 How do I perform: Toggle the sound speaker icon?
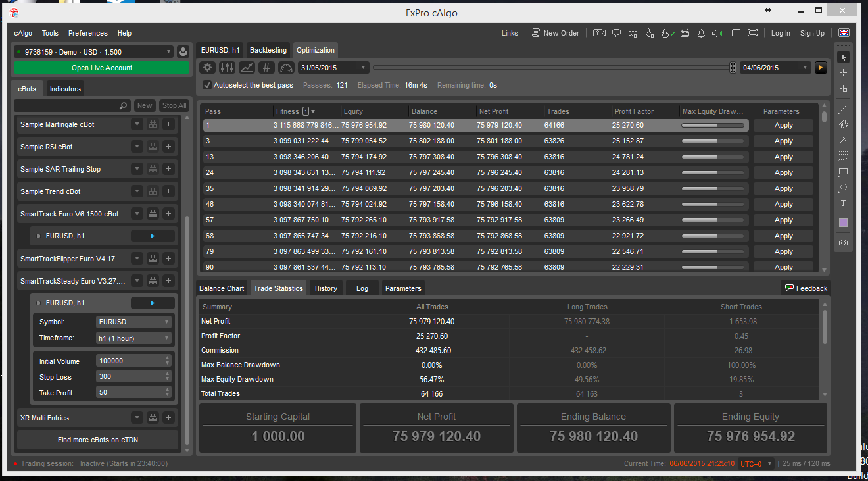click(717, 33)
